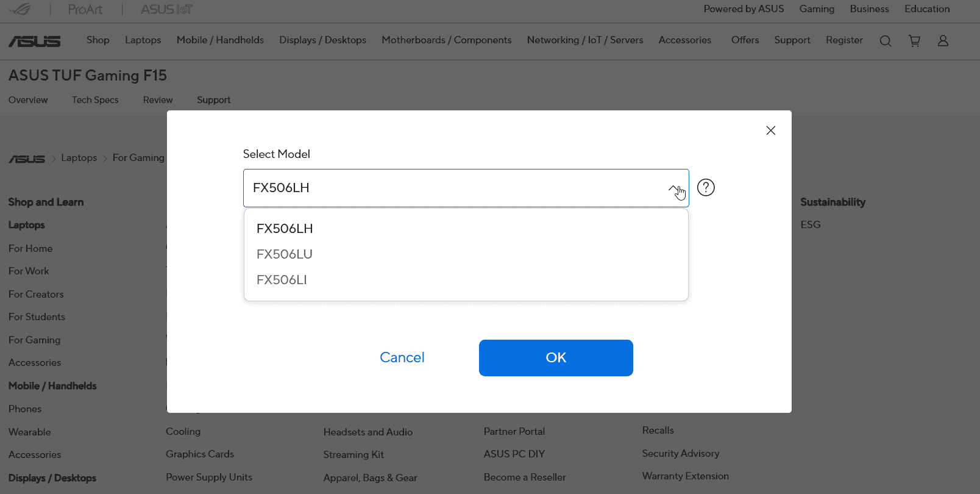Open the For Creators footer link

point(36,295)
